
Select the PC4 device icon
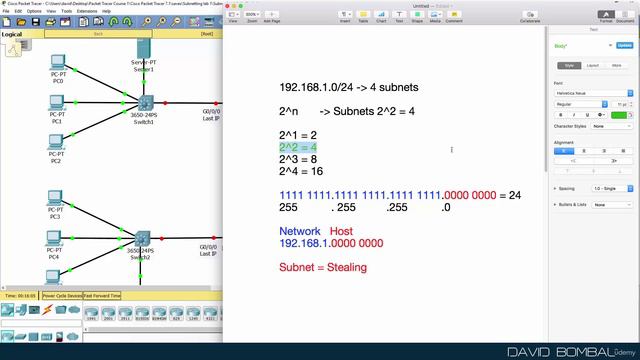point(53,238)
